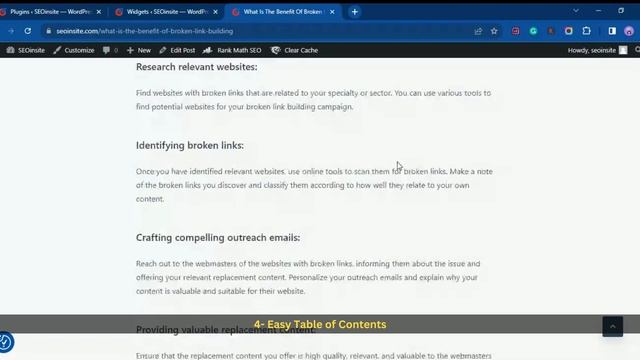Click the paragraph starting Reach out to the webmasters
The height and width of the screenshot is (360, 640).
[x=308, y=278]
